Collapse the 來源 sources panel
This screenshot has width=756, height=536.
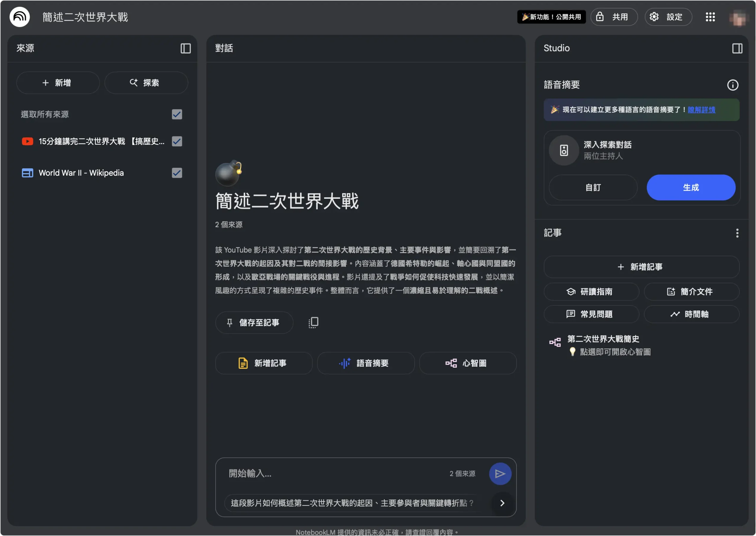[185, 48]
